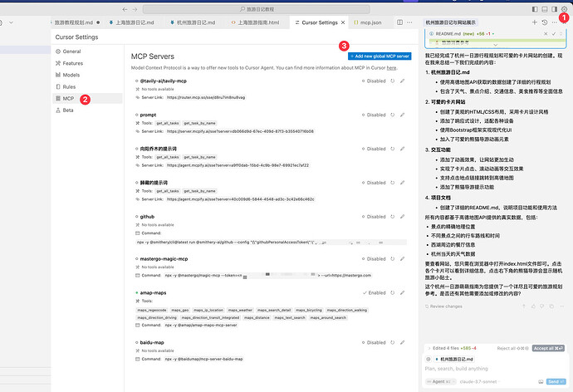Switch to the mcp.json tab
The height and width of the screenshot is (392, 573).
click(x=368, y=22)
